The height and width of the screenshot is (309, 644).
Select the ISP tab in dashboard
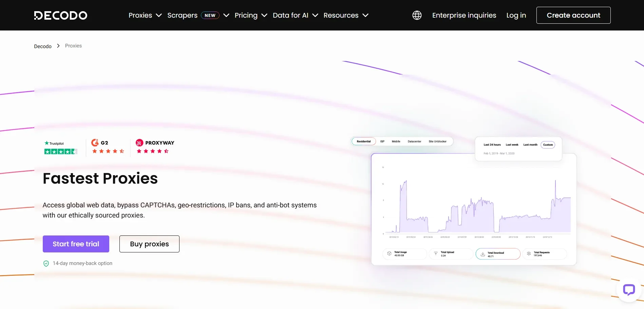click(x=382, y=141)
